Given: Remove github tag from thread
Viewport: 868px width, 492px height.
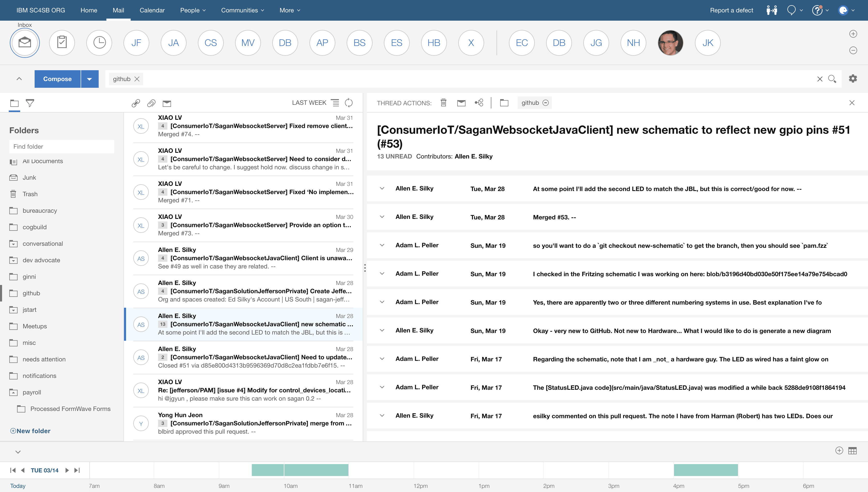Looking at the screenshot, I should coord(545,103).
